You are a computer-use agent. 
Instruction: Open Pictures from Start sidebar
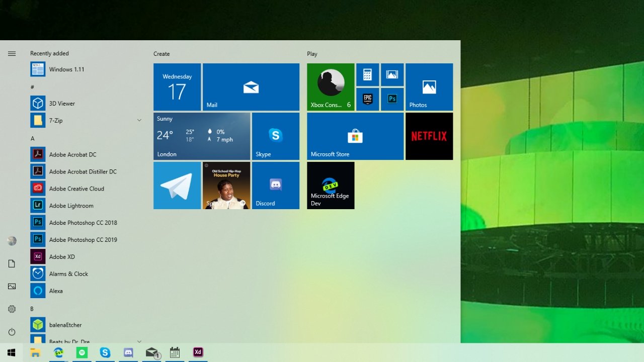[12, 286]
